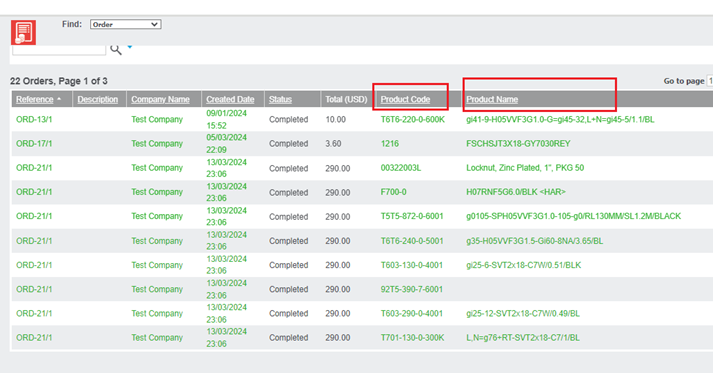Viewport: 713px width, 373px height.
Task: Click the Go to page number field
Action: click(709, 81)
